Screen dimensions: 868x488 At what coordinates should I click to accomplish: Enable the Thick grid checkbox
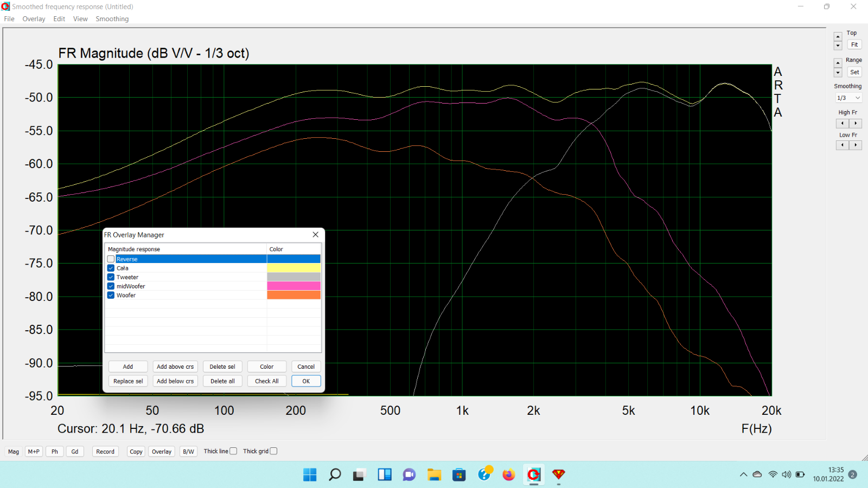point(273,451)
